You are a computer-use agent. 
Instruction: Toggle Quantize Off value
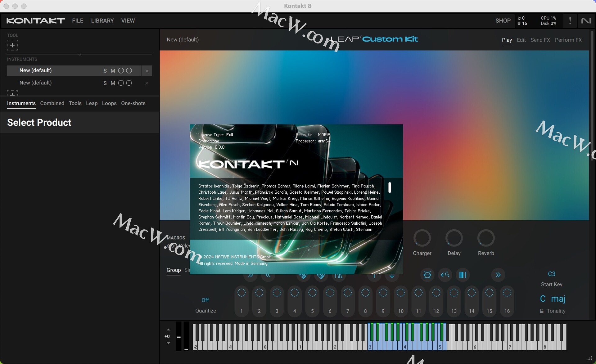(205, 300)
